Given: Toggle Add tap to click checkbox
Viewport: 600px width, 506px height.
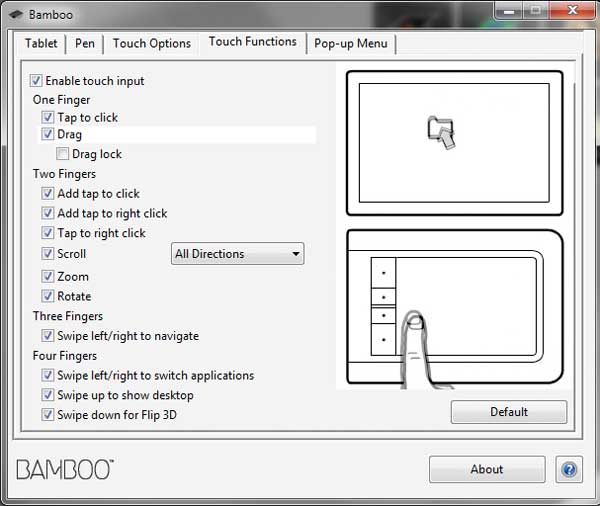Looking at the screenshot, I should 47,193.
